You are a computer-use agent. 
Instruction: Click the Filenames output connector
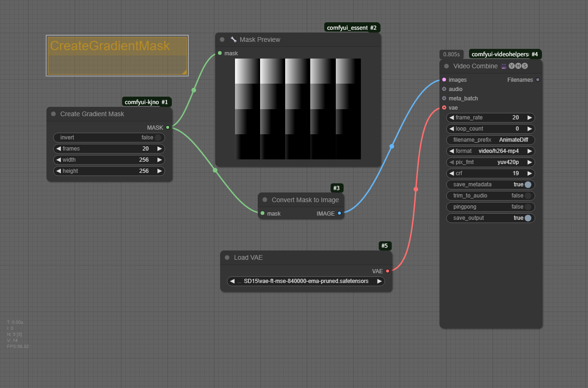click(538, 80)
